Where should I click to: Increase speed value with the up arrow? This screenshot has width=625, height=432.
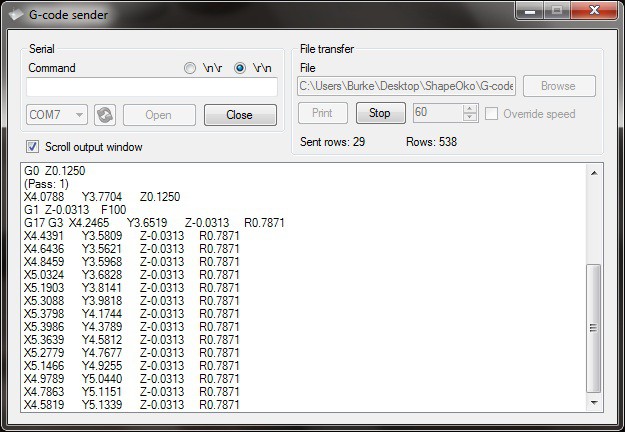[470, 108]
